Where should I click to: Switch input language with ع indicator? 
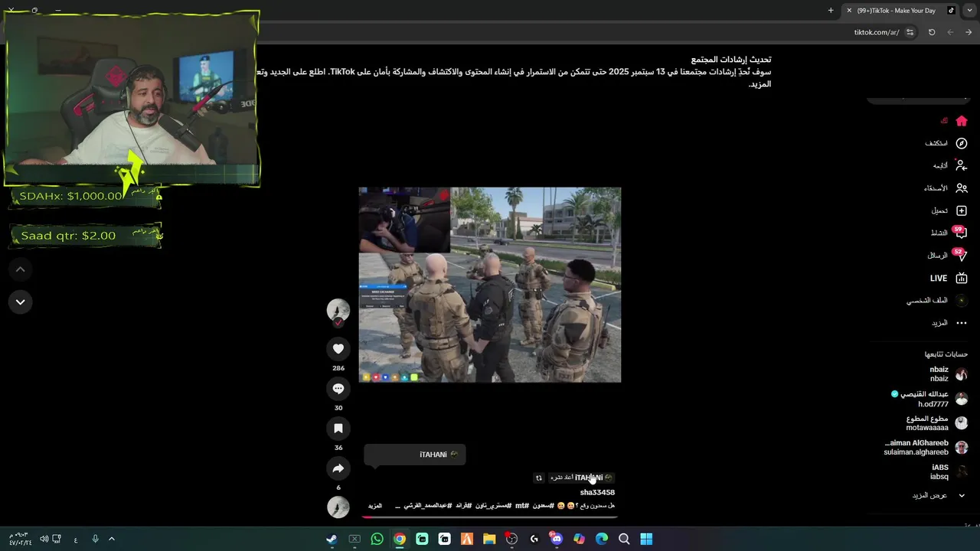coord(76,540)
